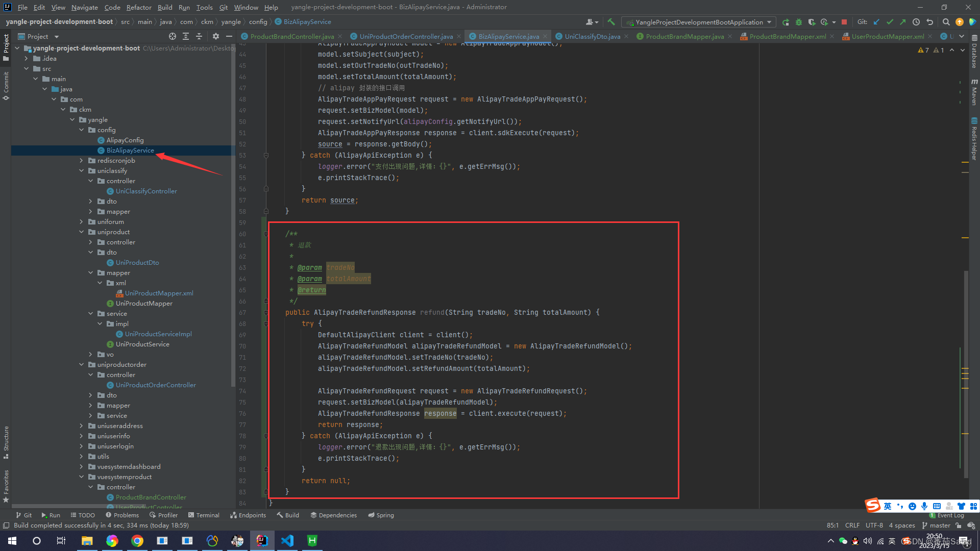
Task: Click the Rerun application icon
Action: click(786, 22)
